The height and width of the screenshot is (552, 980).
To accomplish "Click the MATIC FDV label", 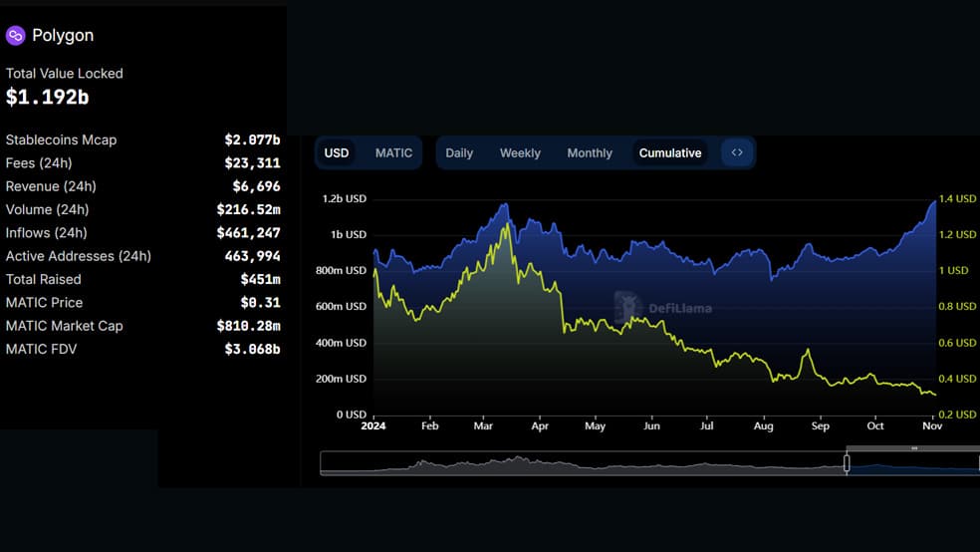I will (41, 350).
